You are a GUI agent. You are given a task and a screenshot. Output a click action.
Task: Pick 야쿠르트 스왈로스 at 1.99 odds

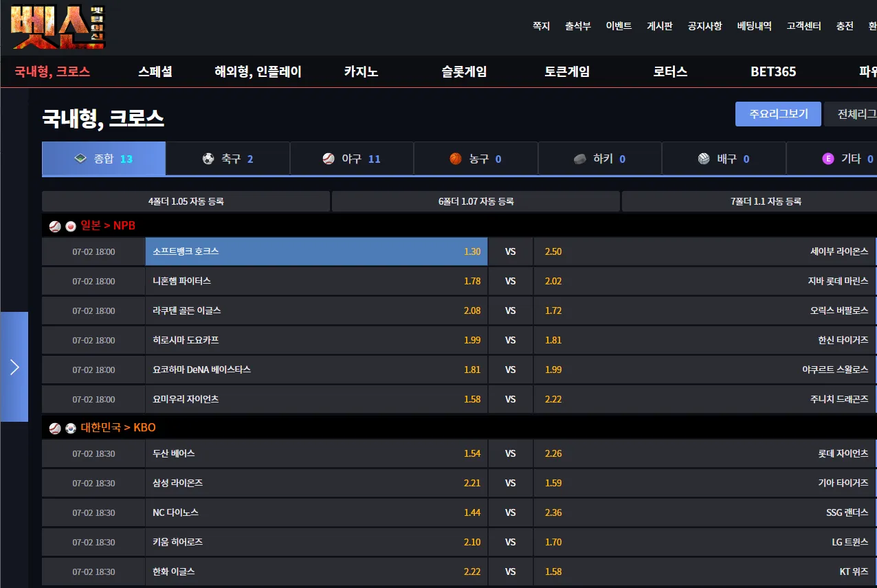click(x=705, y=370)
